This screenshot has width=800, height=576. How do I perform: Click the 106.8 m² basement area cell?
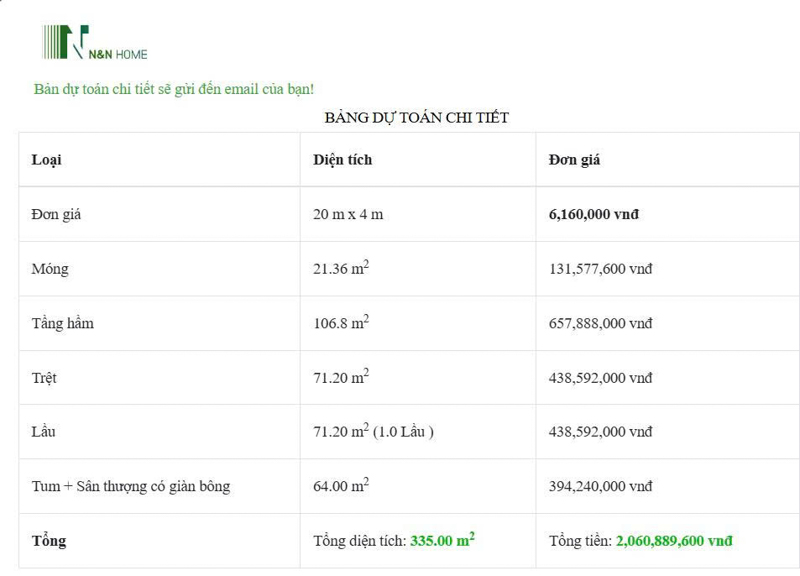[340, 323]
